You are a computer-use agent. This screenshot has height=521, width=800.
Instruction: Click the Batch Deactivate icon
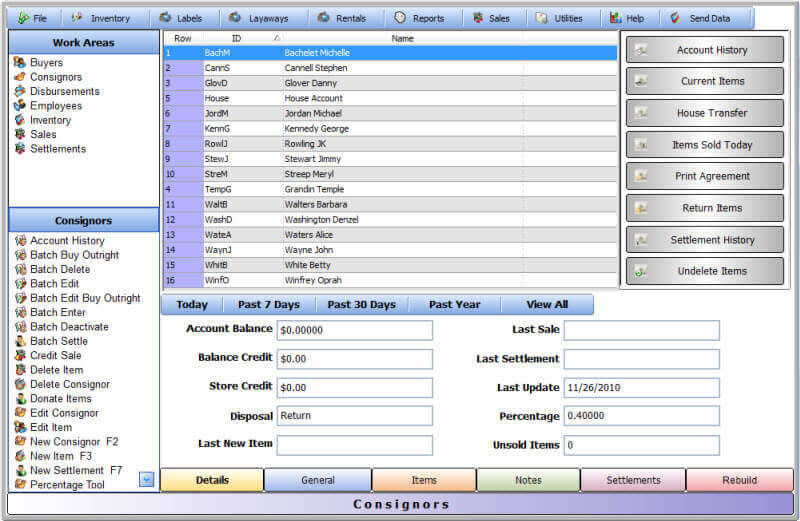click(20, 326)
